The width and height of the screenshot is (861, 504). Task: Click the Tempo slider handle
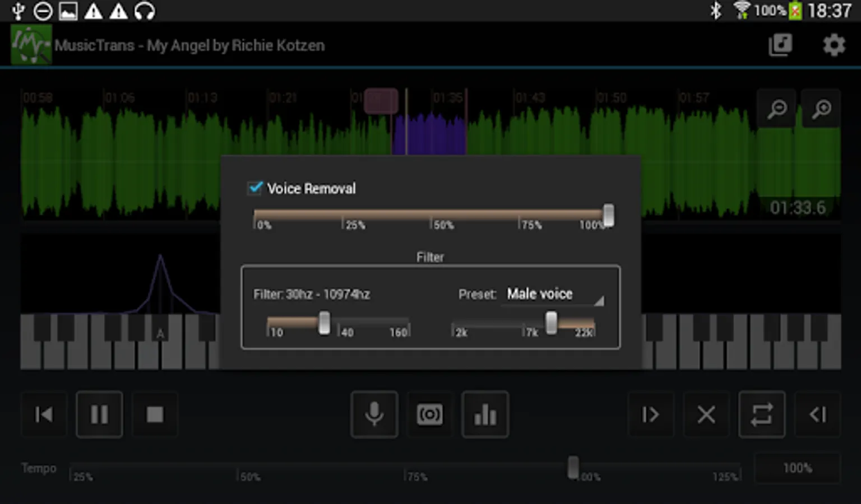click(x=573, y=468)
